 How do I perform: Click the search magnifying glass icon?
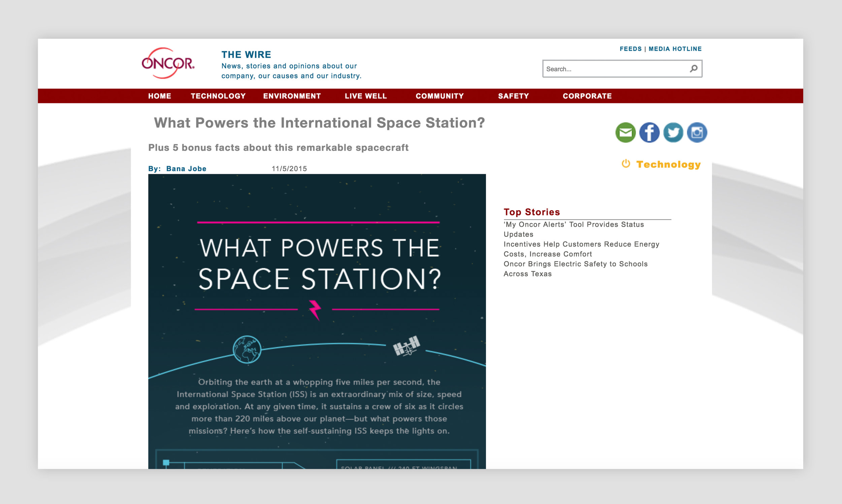[693, 69]
